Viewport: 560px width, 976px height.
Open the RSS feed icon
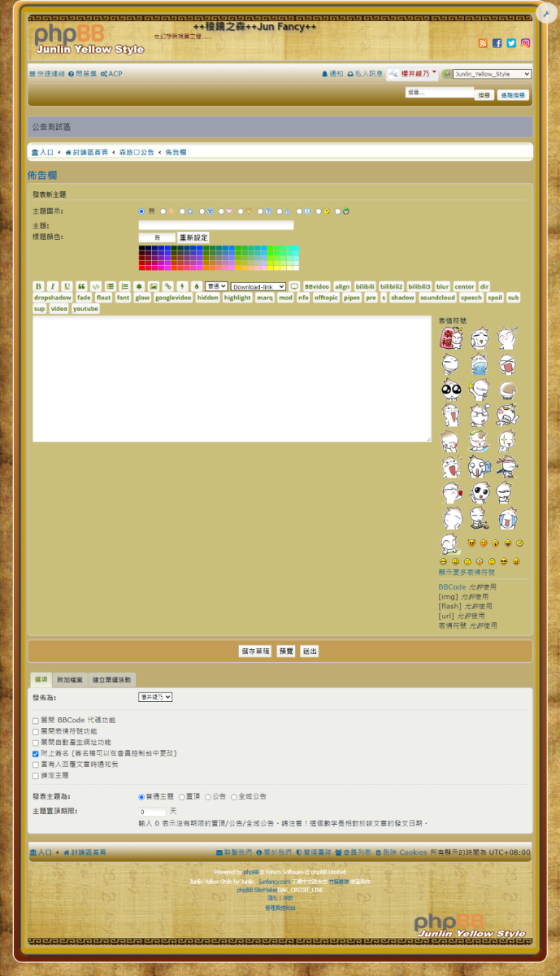coord(483,43)
